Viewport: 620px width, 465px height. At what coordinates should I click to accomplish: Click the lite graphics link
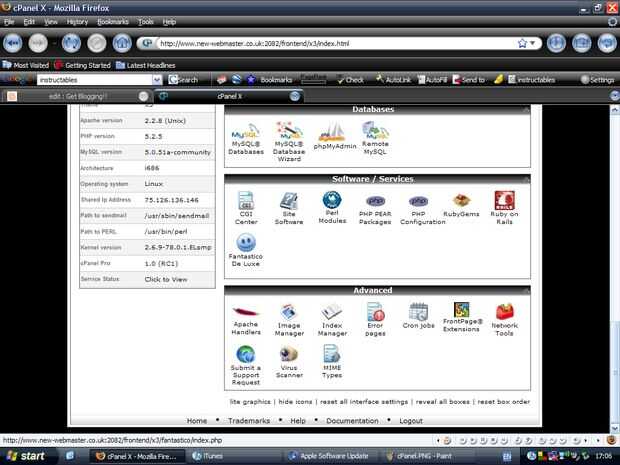pos(250,402)
